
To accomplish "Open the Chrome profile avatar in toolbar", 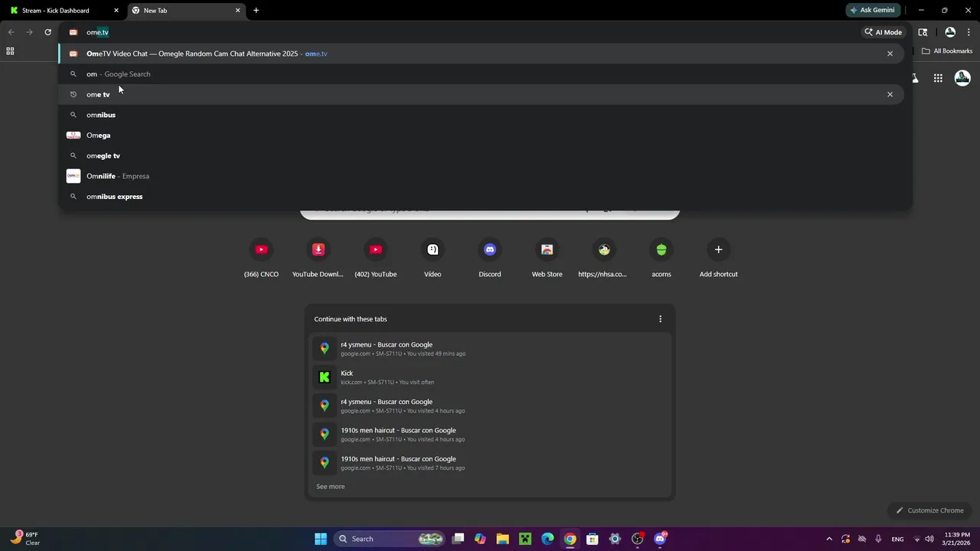I will click(950, 32).
